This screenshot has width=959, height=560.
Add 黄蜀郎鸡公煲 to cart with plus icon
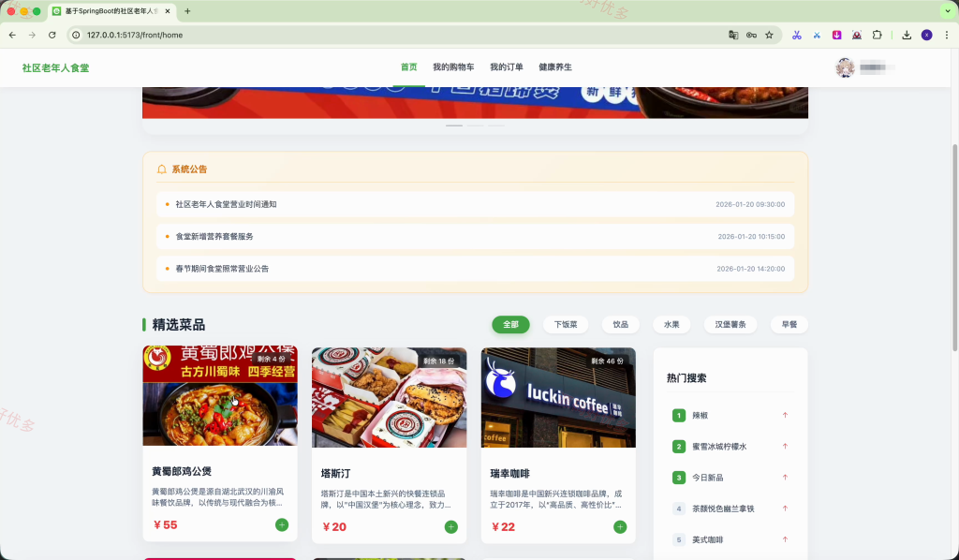click(281, 524)
